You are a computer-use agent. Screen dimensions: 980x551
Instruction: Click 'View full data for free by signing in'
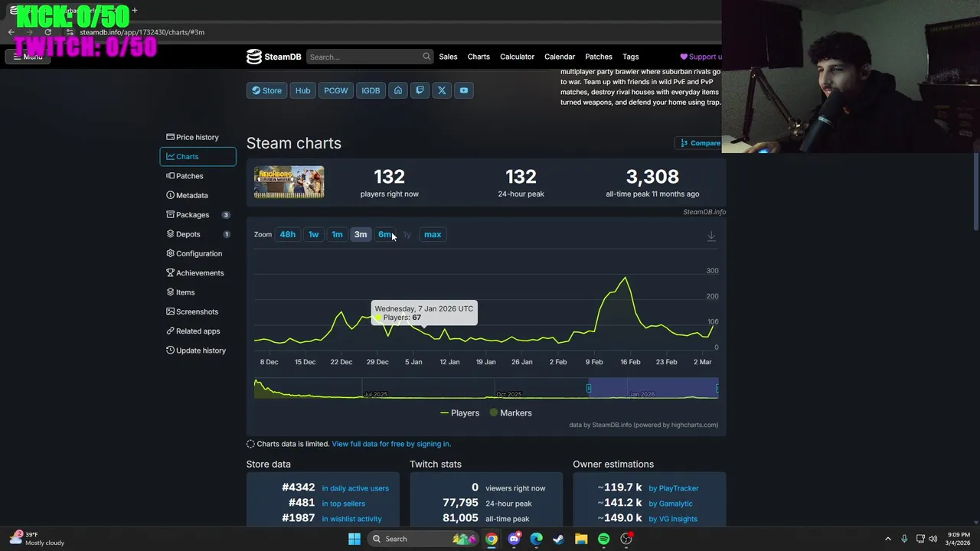click(391, 444)
